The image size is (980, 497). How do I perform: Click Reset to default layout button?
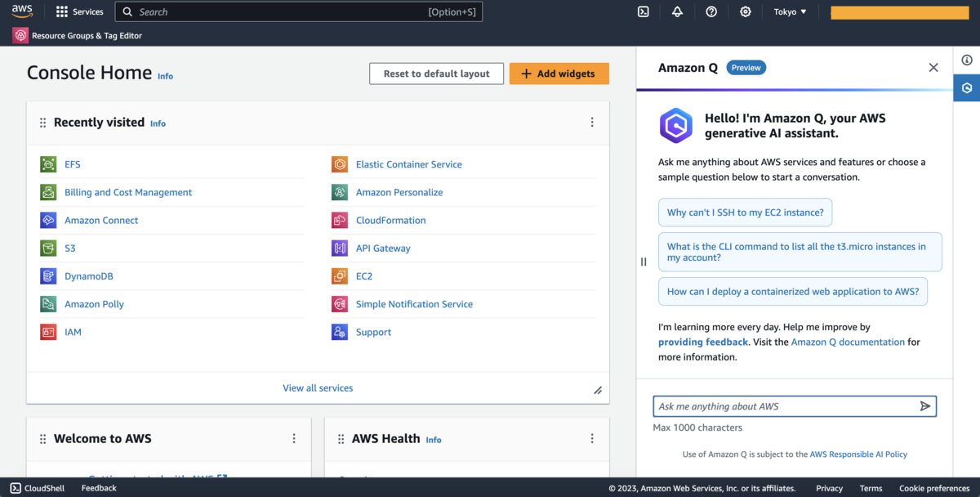[x=436, y=74]
